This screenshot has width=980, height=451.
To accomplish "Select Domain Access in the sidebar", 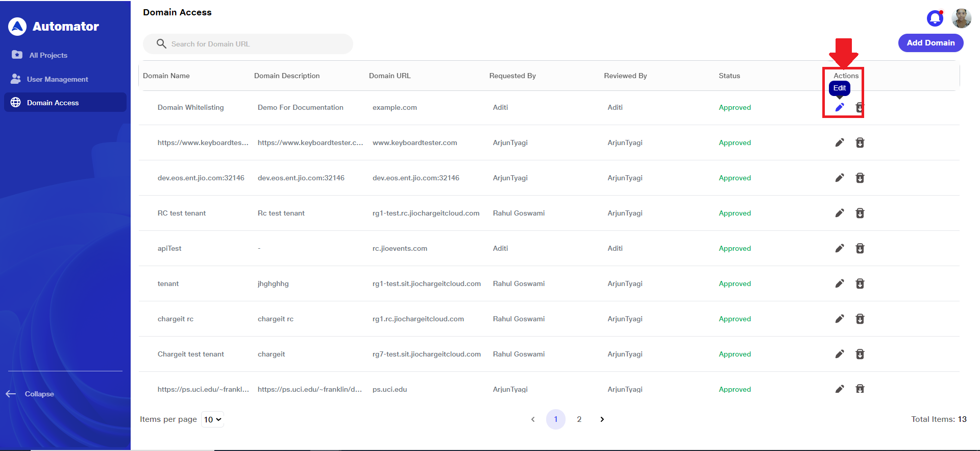I will pos(53,103).
